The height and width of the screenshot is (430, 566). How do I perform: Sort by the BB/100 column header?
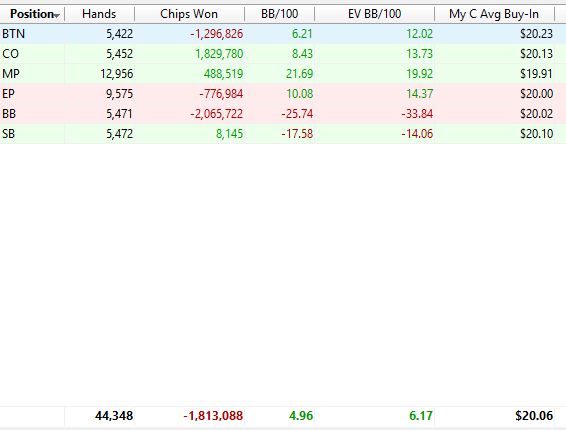point(279,14)
